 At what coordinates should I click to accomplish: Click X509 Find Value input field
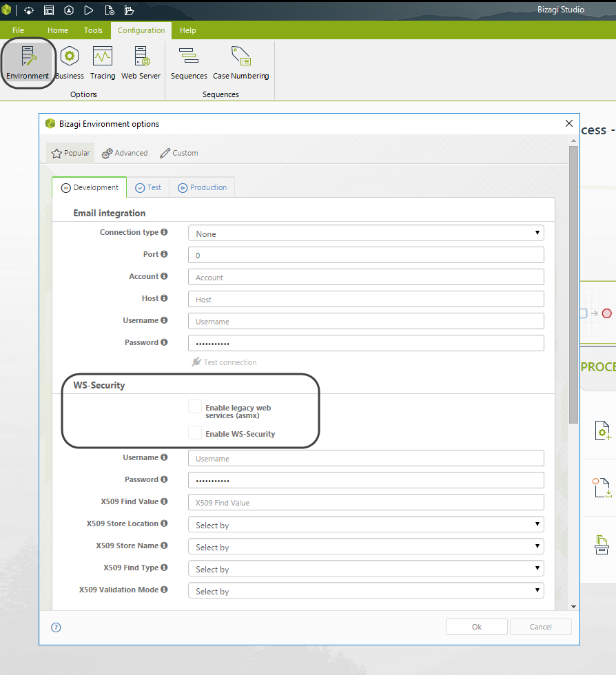pyautogui.click(x=366, y=502)
